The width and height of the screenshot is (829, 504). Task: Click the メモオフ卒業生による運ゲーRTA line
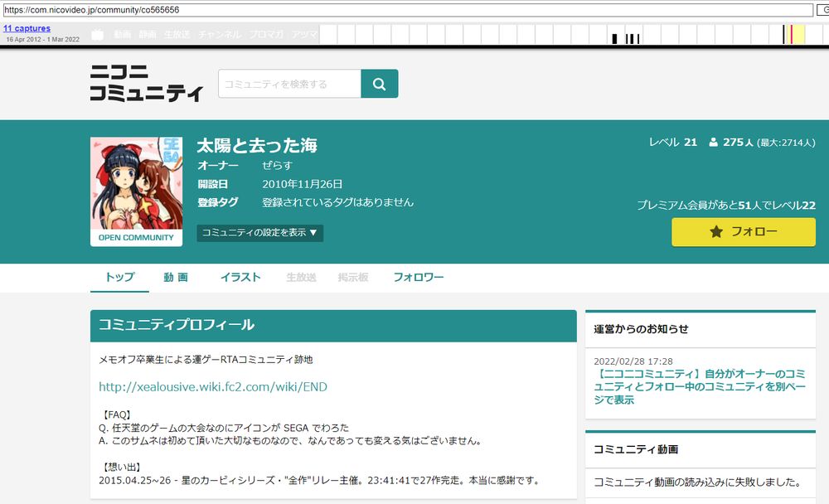(206, 360)
